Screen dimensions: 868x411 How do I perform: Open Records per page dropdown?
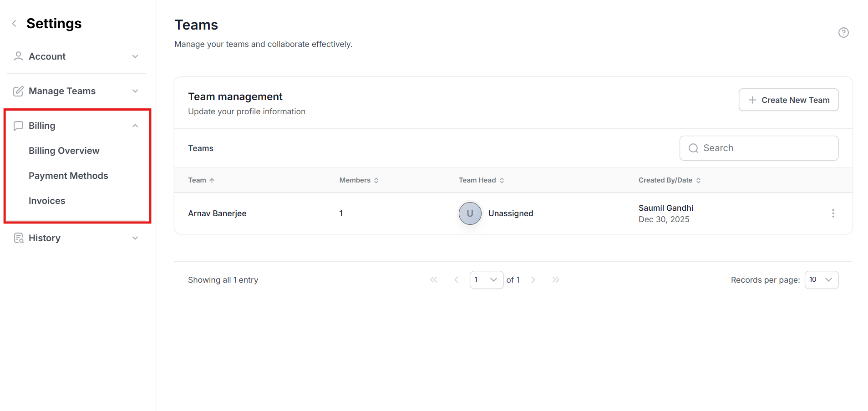821,280
